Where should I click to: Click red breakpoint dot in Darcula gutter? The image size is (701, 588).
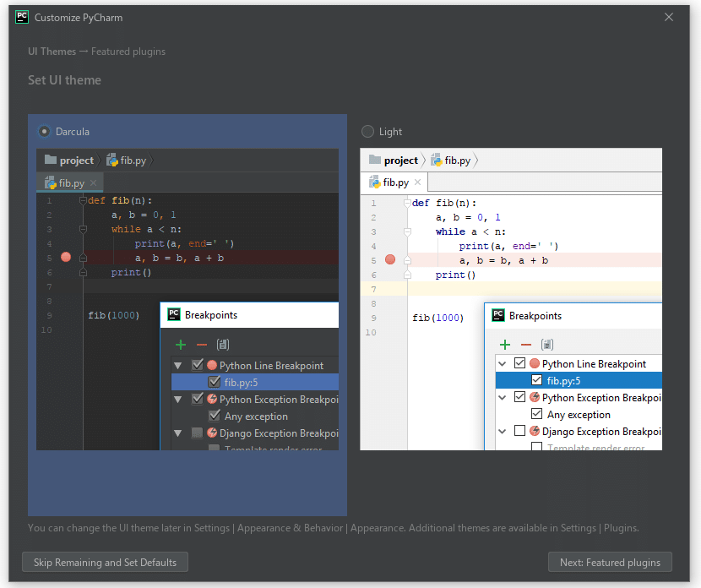(x=66, y=257)
